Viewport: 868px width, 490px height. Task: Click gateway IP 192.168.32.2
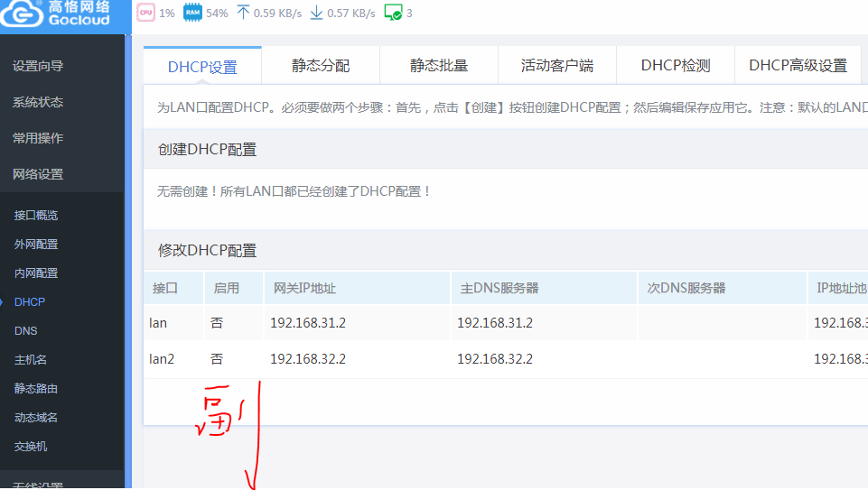pos(308,359)
